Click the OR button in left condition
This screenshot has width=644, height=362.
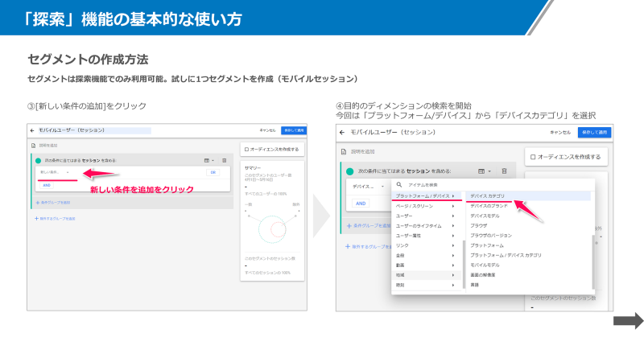click(x=213, y=172)
